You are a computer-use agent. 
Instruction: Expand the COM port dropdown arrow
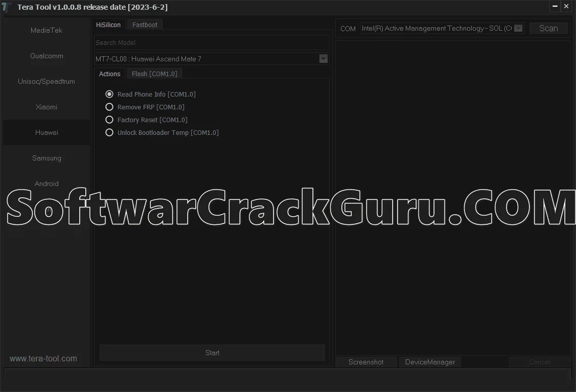(518, 28)
